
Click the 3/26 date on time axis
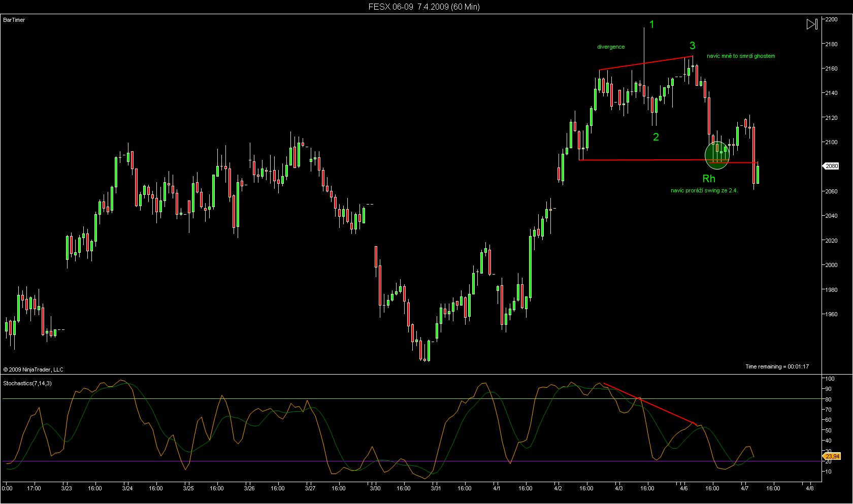(x=249, y=489)
